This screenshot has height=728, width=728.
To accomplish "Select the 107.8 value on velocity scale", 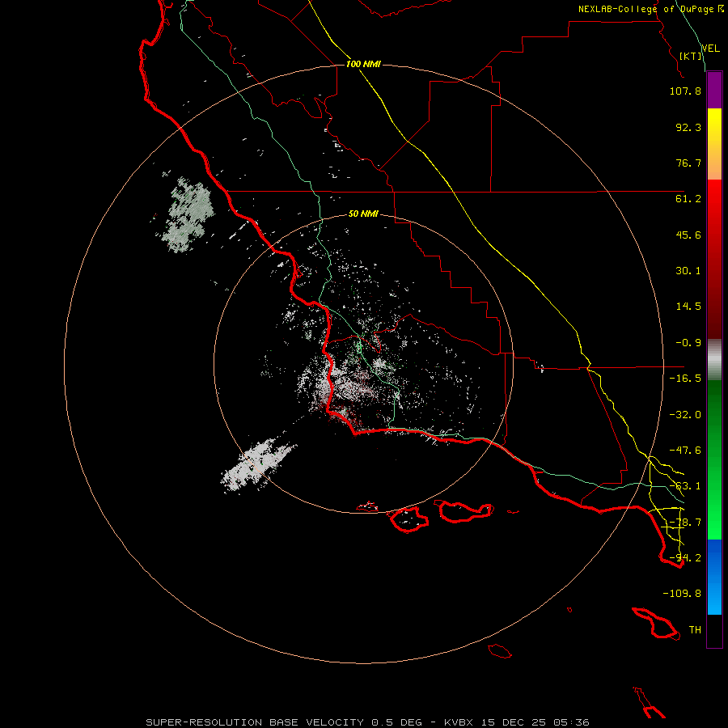I will [x=685, y=91].
